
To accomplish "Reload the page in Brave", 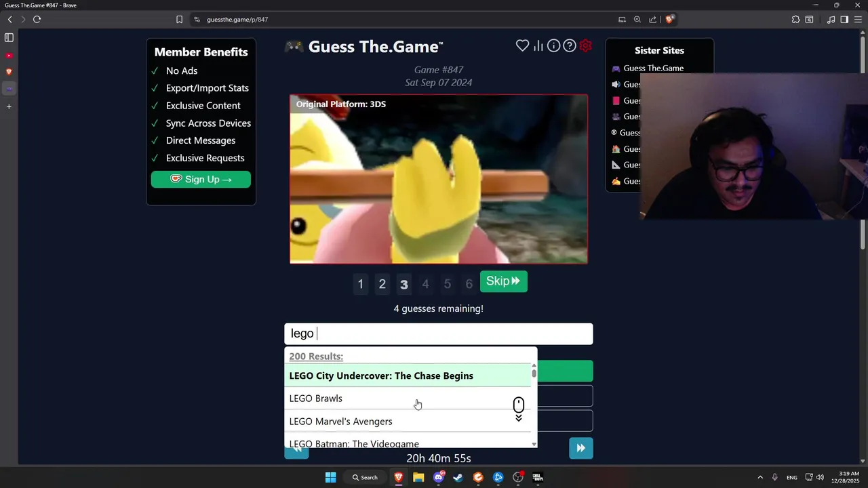I will pyautogui.click(x=37, y=19).
